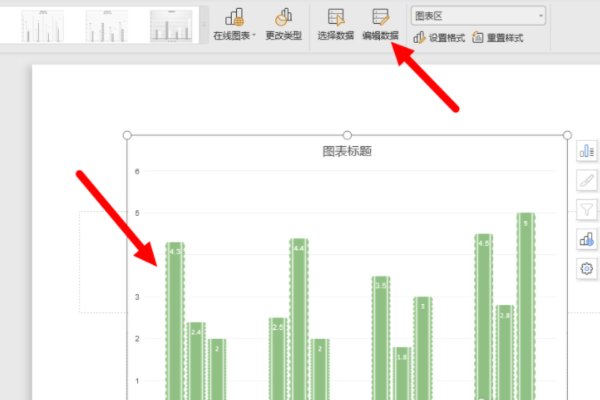The image size is (600, 400).
Task: Select the tallest bar labeled 5
Action: [526, 307]
